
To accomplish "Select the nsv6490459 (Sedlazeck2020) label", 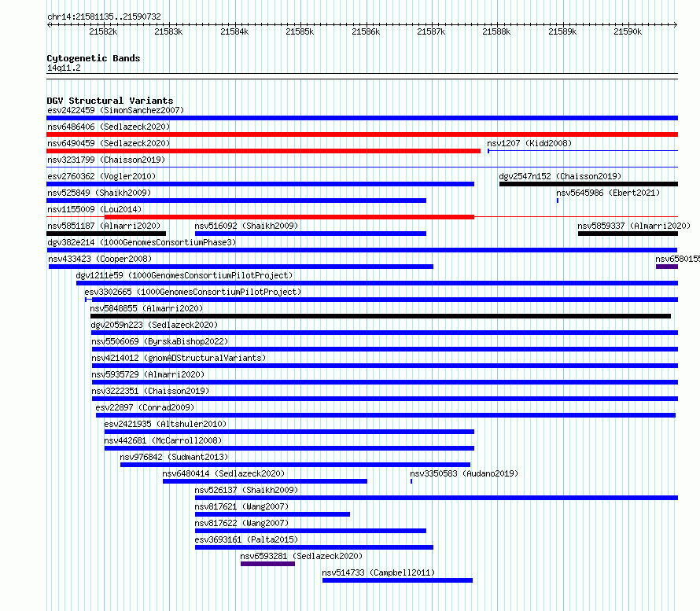I will coord(109,143).
